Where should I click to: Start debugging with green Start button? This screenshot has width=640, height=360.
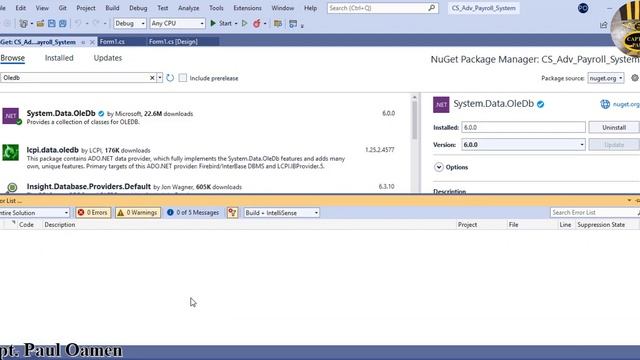coord(221,24)
